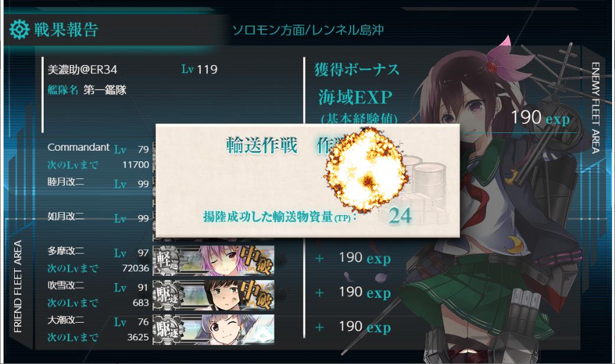Click the explosion effect on the popup
Image resolution: width=615 pixels, height=364 pixels.
pyautogui.click(x=366, y=170)
